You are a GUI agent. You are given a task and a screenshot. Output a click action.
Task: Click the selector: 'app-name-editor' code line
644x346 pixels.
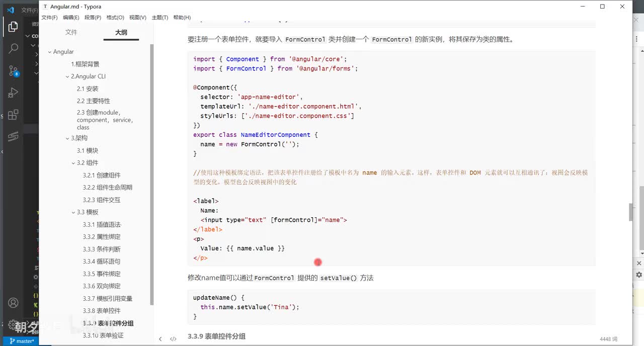pyautogui.click(x=252, y=97)
